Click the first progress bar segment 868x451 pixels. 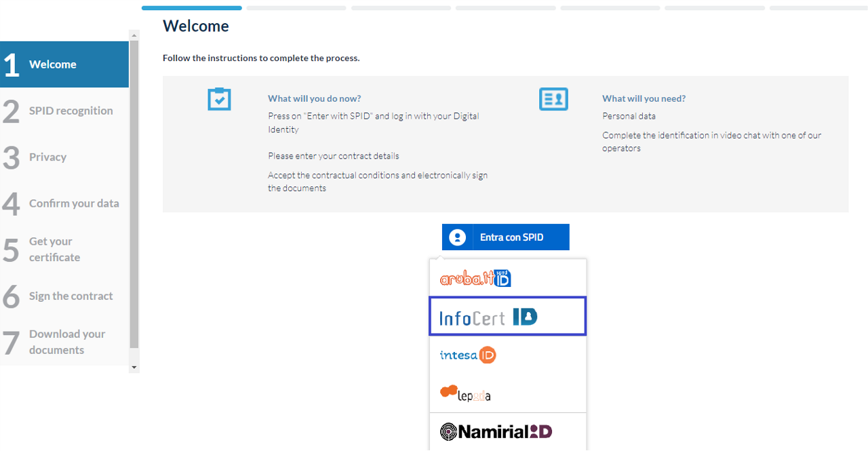pos(191,8)
